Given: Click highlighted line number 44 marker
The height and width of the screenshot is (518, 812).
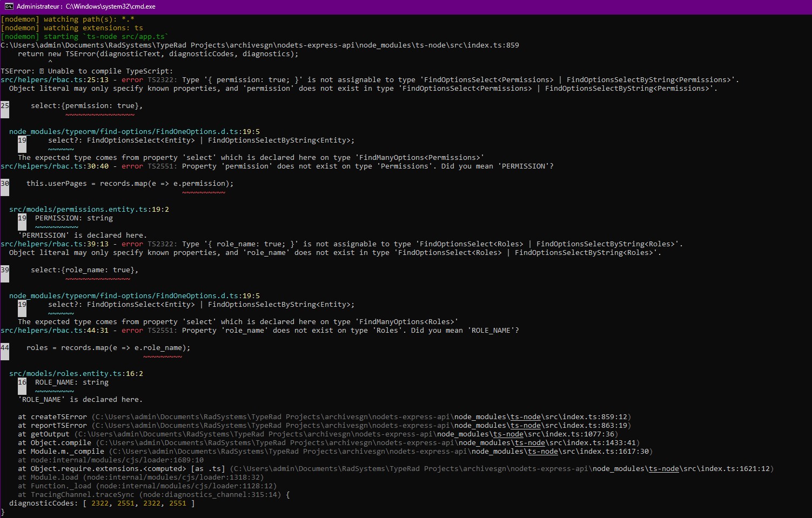Looking at the screenshot, I should point(5,348).
